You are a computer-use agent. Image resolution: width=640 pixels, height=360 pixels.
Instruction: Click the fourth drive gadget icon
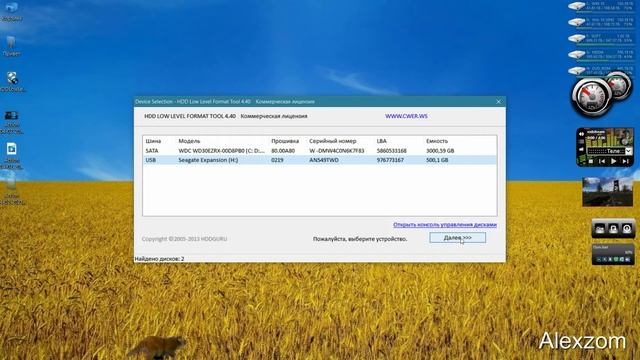[x=577, y=55]
